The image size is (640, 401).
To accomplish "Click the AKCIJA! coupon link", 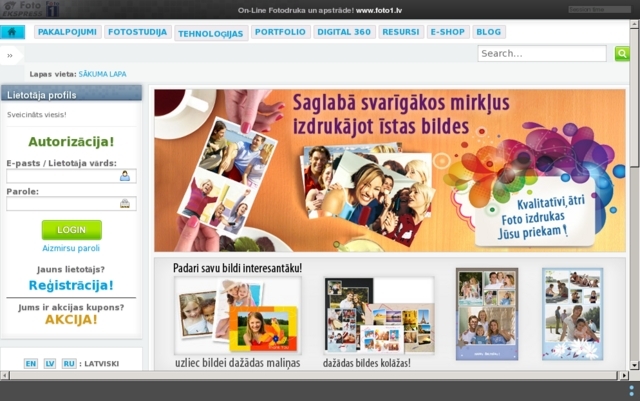I will point(71,319).
